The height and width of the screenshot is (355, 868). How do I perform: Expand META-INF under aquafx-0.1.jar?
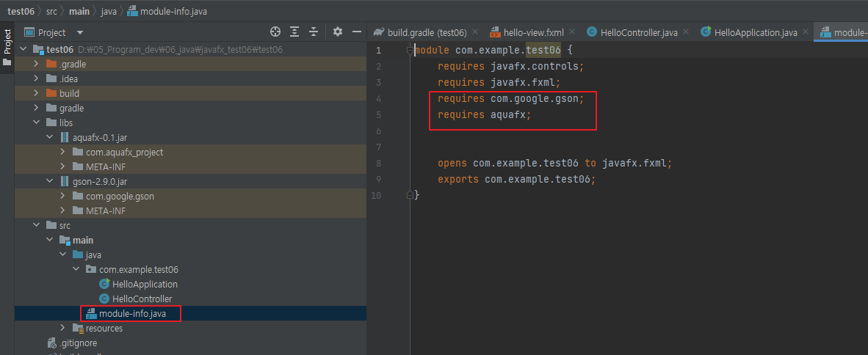click(62, 166)
